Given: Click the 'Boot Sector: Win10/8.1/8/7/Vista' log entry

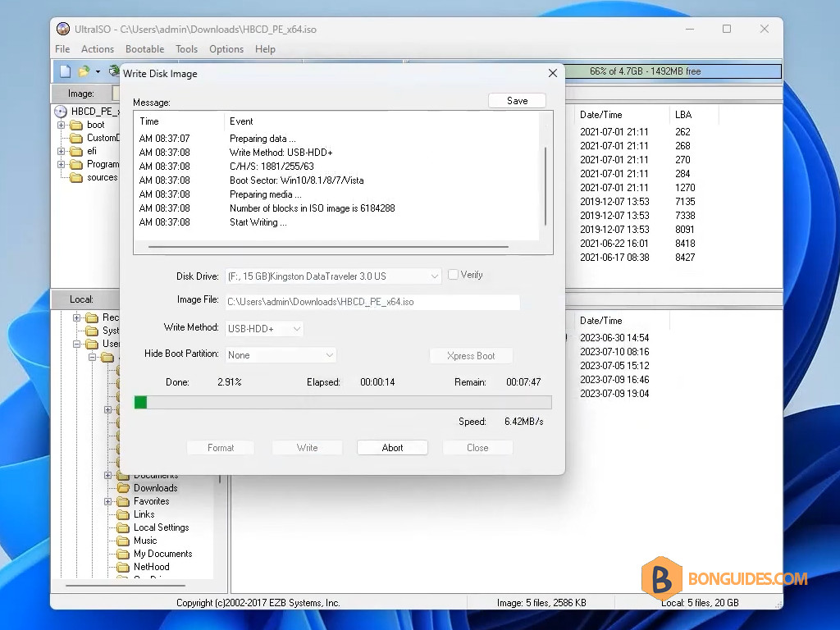Looking at the screenshot, I should pyautogui.click(x=297, y=180).
